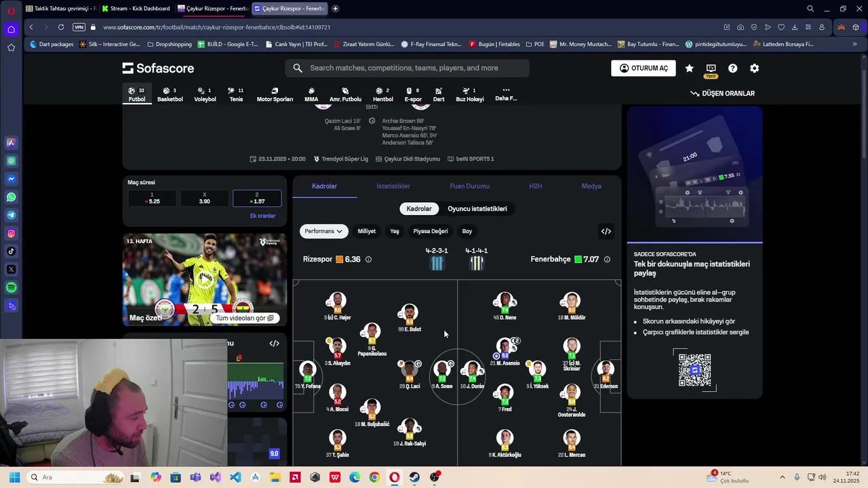This screenshot has width=868, height=488.
Task: Open the Ek oranlar link
Action: point(262,216)
